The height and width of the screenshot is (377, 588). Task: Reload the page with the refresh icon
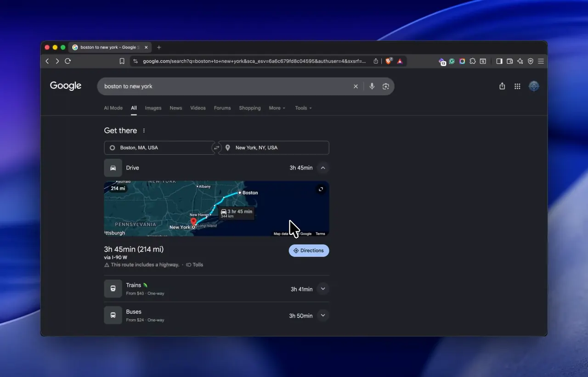(x=68, y=61)
